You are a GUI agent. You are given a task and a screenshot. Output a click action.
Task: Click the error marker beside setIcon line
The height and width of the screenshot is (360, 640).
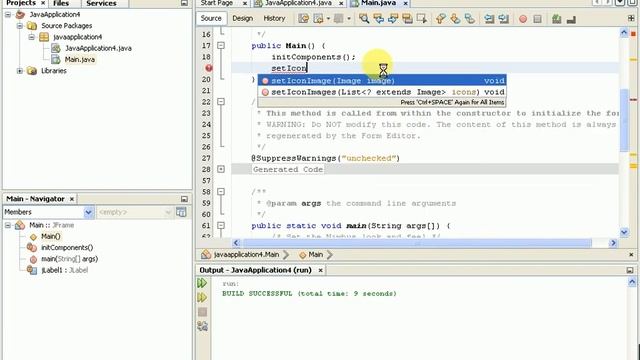pyautogui.click(x=209, y=68)
